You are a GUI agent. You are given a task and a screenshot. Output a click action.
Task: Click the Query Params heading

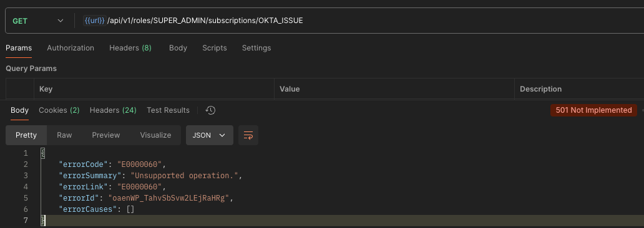(31, 69)
